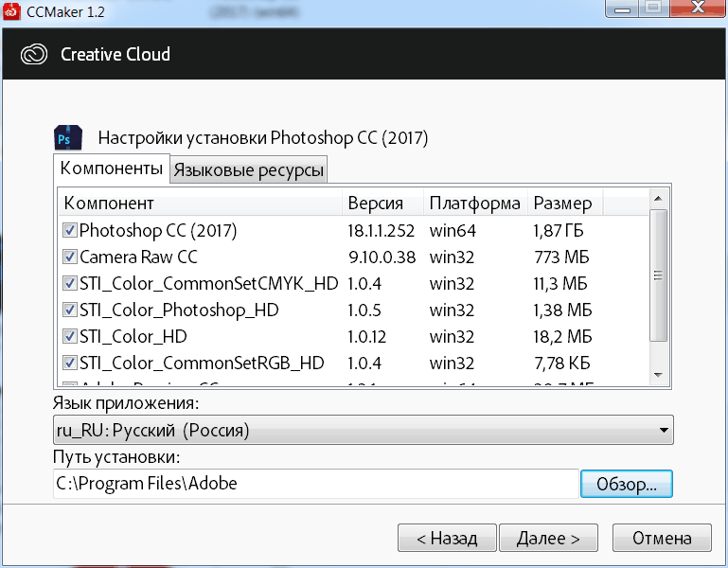The height and width of the screenshot is (568, 728).
Task: Click the Отмена cancel button
Action: (662, 538)
